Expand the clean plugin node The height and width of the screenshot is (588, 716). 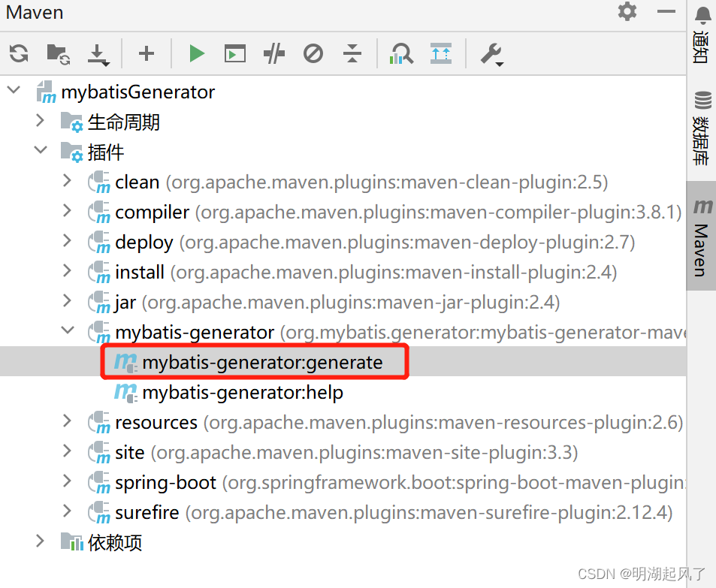coord(67,182)
